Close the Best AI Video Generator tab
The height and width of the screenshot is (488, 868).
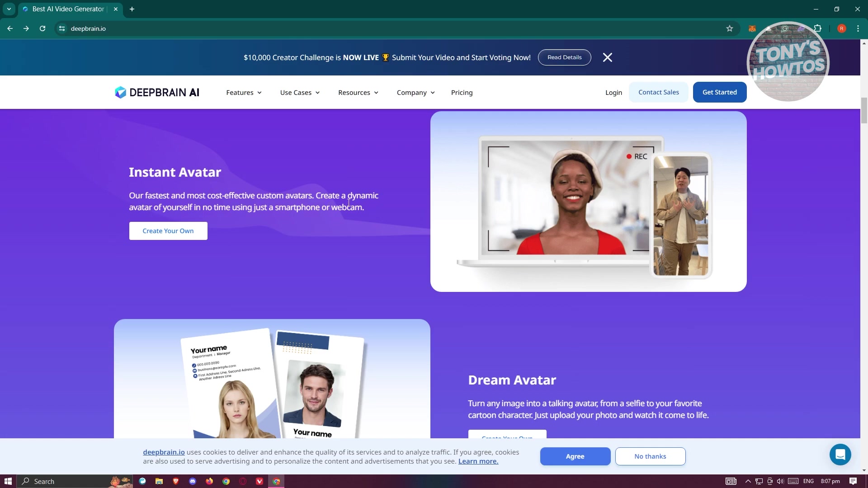pyautogui.click(x=116, y=9)
